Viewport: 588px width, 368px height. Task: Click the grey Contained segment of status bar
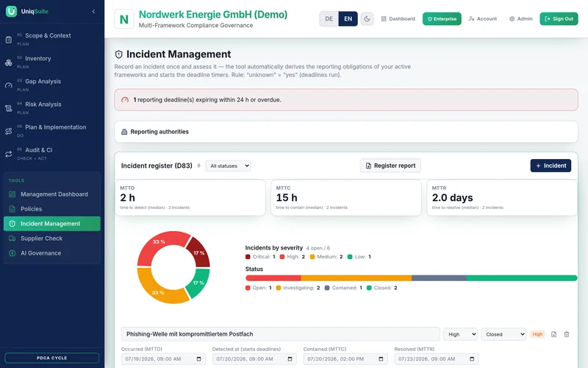coord(439,278)
